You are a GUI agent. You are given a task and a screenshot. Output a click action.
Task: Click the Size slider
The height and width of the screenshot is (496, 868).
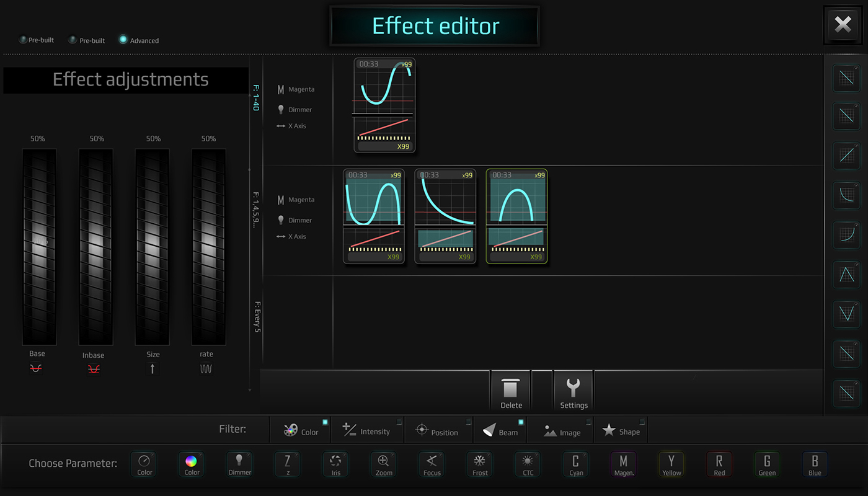pyautogui.click(x=153, y=247)
